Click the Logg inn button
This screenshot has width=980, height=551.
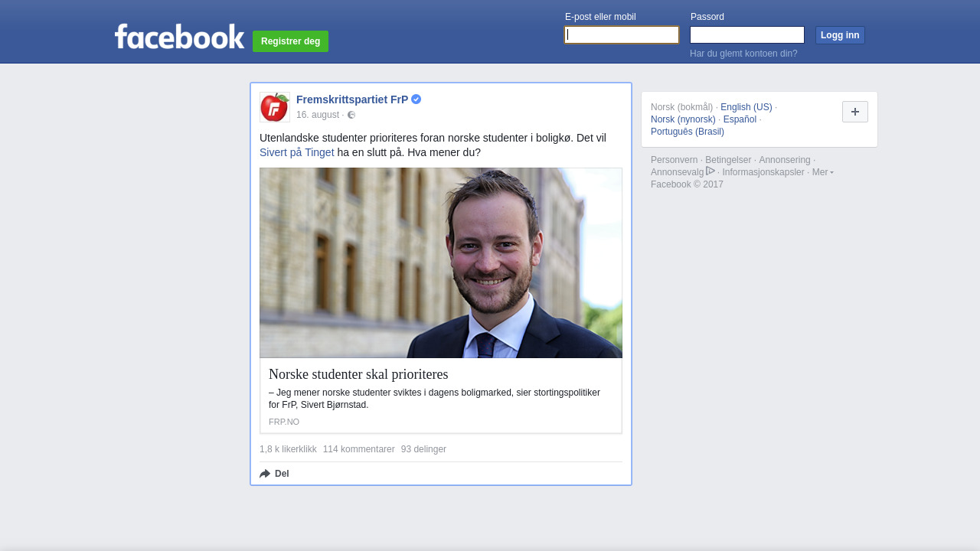click(x=840, y=35)
